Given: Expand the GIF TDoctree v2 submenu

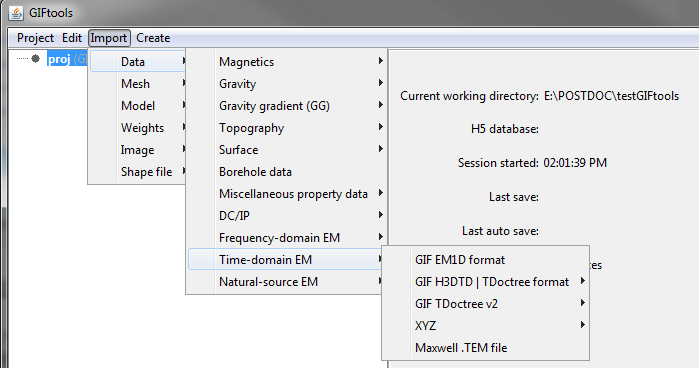Looking at the screenshot, I should click(x=485, y=304).
